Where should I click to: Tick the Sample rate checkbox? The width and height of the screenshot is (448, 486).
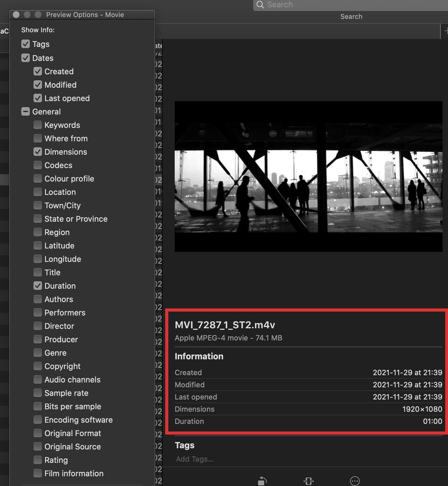pyautogui.click(x=38, y=393)
